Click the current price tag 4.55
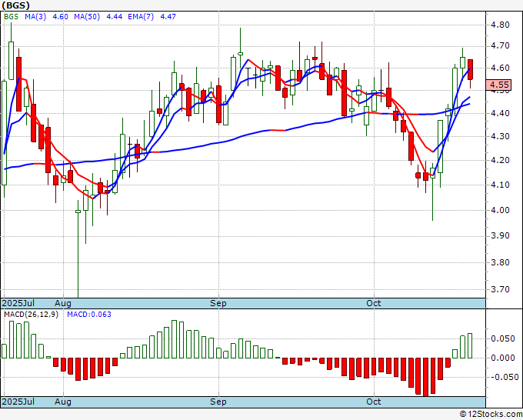Image resolution: width=523 pixels, height=420 pixels. point(498,85)
